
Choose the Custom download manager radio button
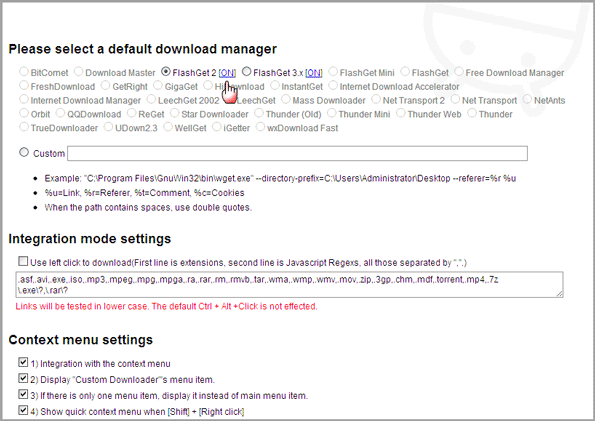pyautogui.click(x=24, y=152)
